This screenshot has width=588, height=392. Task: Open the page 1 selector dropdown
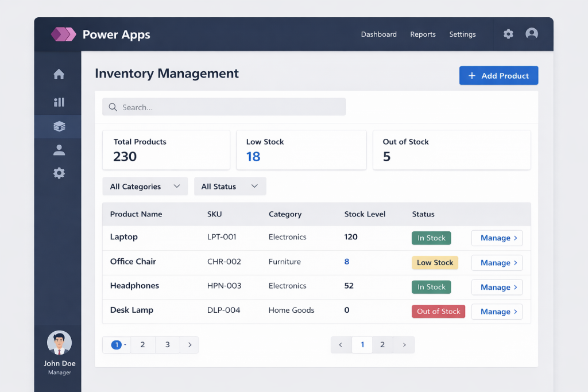(117, 345)
